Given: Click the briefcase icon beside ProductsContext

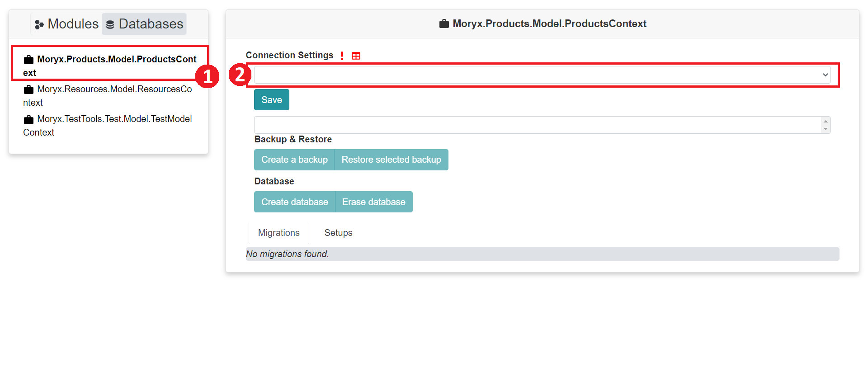Looking at the screenshot, I should pyautogui.click(x=28, y=60).
